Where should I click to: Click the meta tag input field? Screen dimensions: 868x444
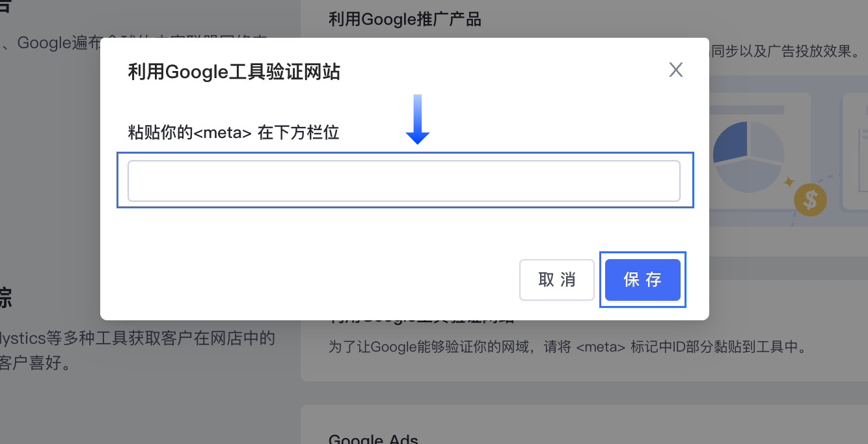pos(404,181)
